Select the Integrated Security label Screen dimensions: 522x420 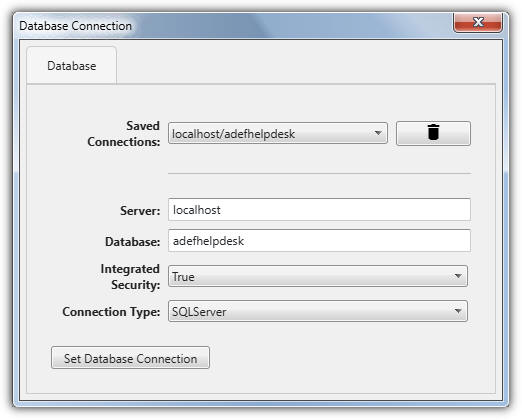pyautogui.click(x=130, y=277)
